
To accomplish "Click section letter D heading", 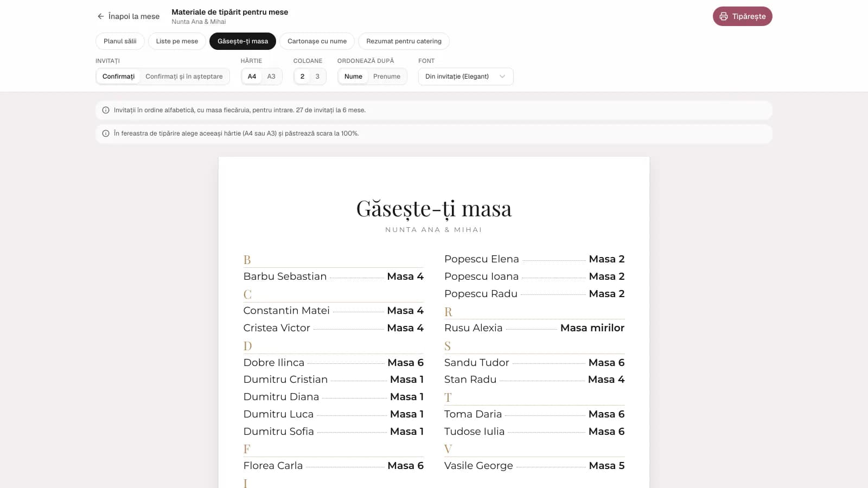I will (x=247, y=346).
